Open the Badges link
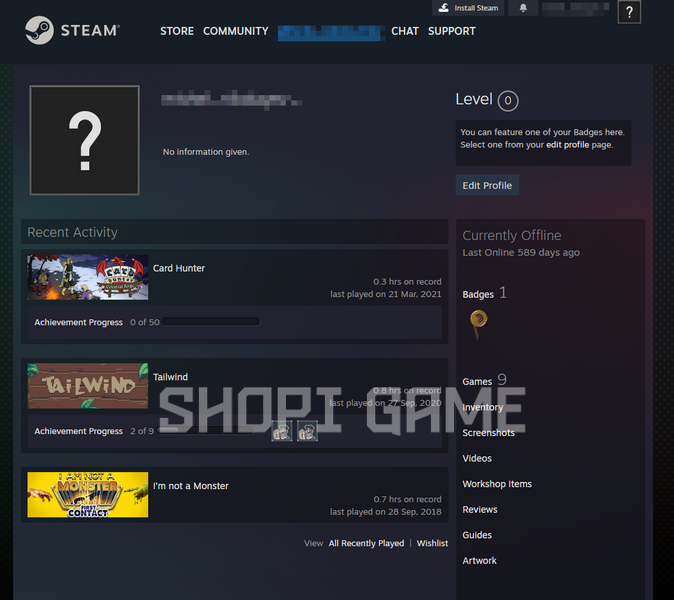 (x=478, y=294)
